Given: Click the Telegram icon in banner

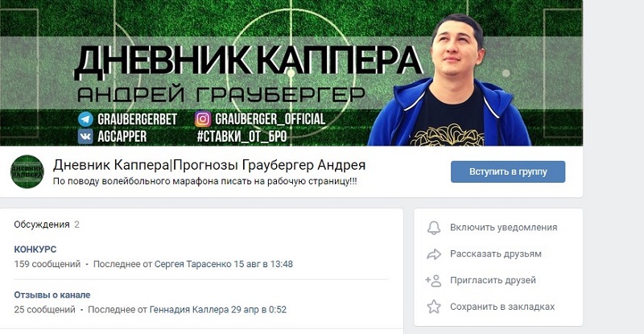Looking at the screenshot, I should coord(85,119).
